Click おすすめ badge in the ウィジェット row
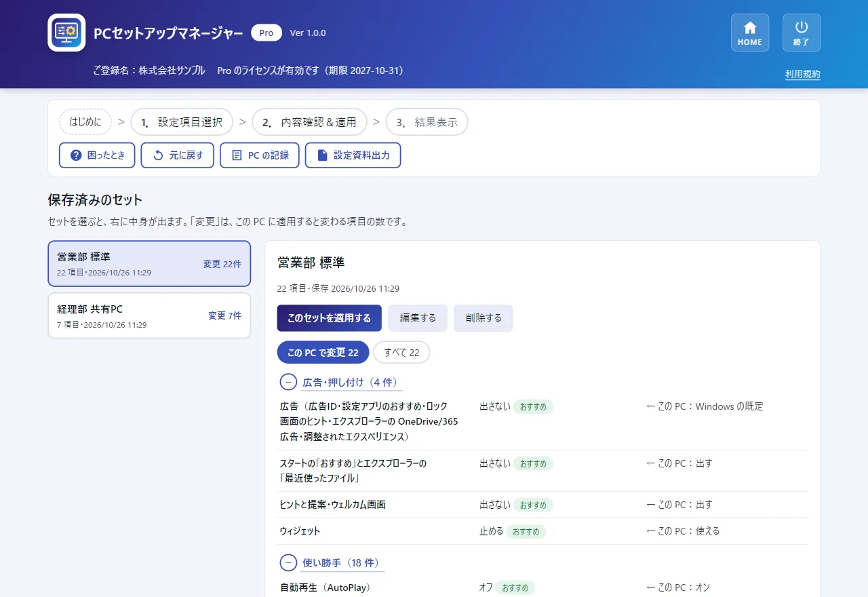868x597 pixels. click(526, 532)
